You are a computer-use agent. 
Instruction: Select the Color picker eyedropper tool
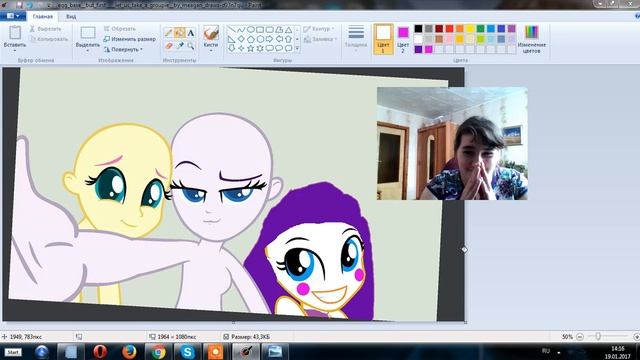(180, 46)
